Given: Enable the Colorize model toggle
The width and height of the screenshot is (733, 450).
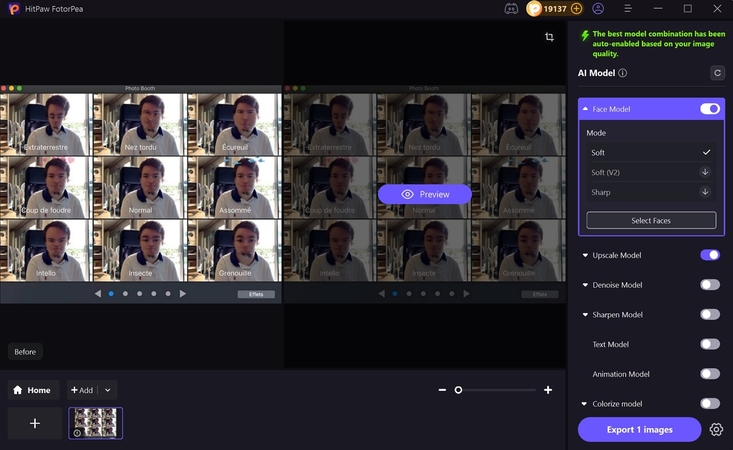Looking at the screenshot, I should 710,404.
